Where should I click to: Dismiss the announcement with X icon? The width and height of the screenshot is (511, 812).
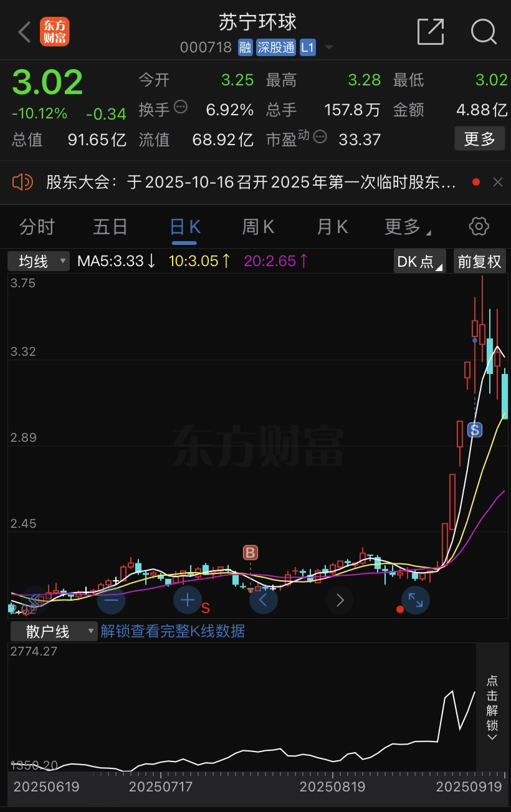pos(497,182)
